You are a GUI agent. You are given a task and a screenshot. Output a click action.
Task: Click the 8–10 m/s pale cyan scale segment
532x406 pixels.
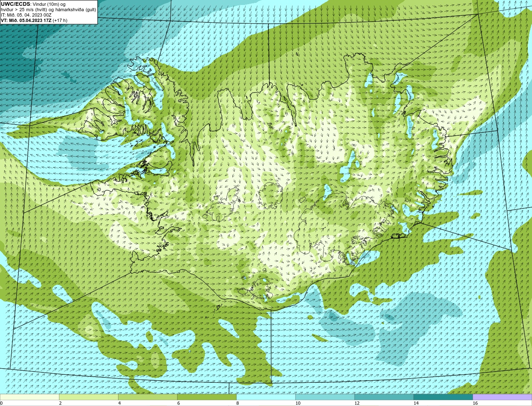[x=266, y=397]
